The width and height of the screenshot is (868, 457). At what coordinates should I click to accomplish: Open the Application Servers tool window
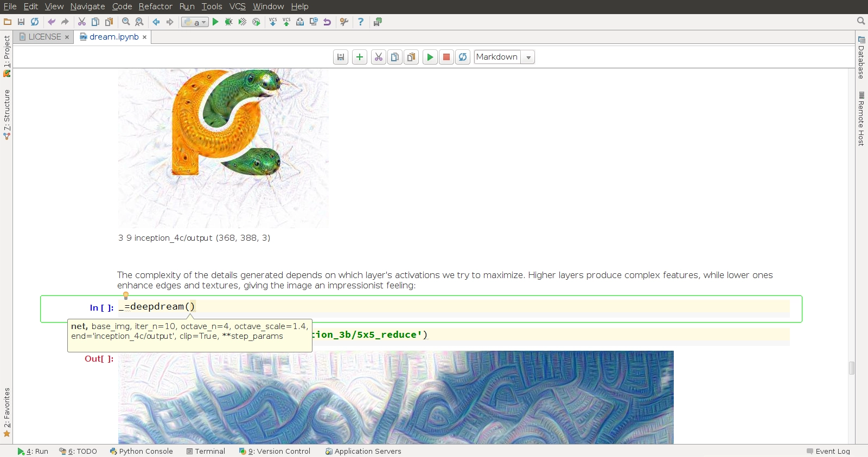click(363, 451)
